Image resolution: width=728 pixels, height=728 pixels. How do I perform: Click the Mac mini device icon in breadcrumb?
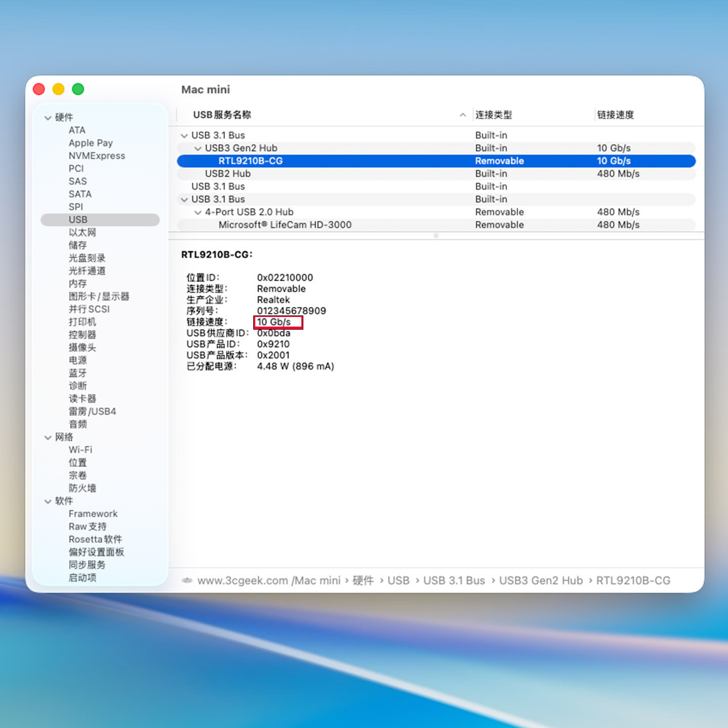(187, 580)
